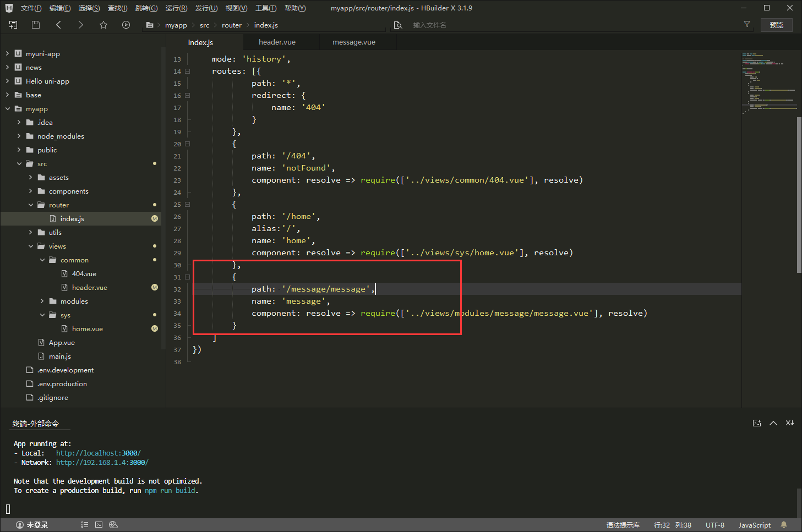Image resolution: width=802 pixels, height=532 pixels.
Task: Click the star bookmark icon
Action: click(x=103, y=25)
